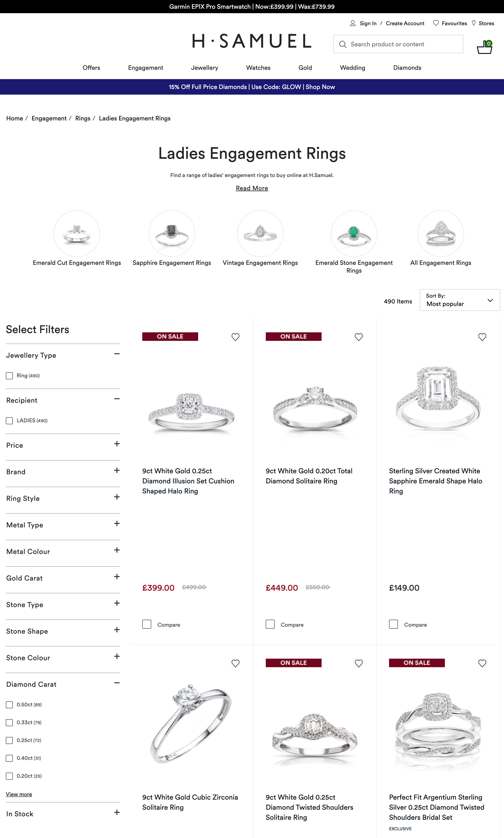
Task: Open the Watches menu
Action: [258, 68]
